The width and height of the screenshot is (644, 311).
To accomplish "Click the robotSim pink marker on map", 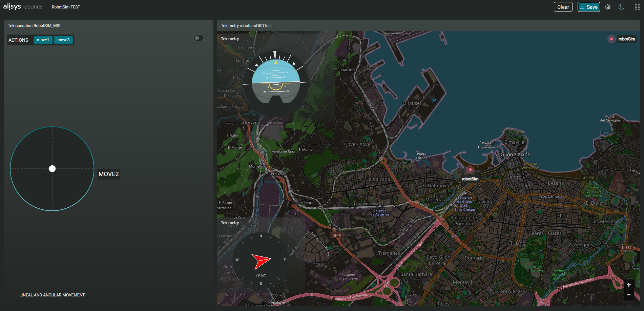I will 470,169.
